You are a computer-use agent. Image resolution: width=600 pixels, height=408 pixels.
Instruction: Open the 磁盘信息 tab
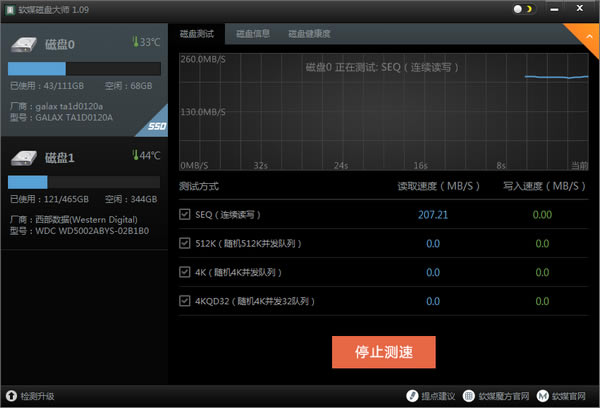[253, 34]
